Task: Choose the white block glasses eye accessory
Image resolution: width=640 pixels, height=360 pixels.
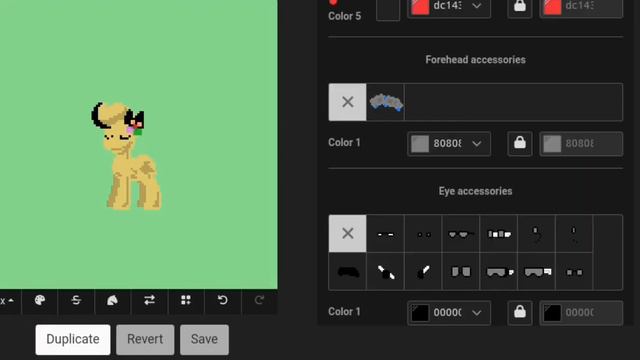Action: (499, 234)
